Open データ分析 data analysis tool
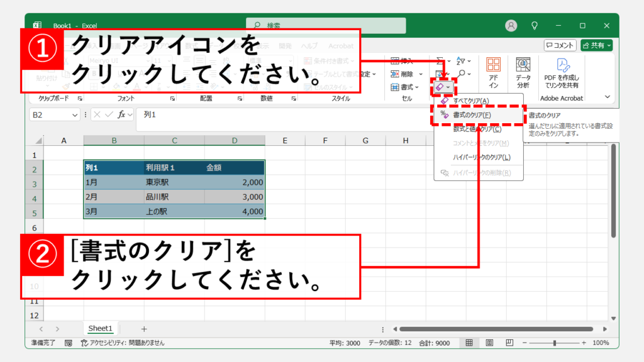The width and height of the screenshot is (644, 362). point(523,73)
